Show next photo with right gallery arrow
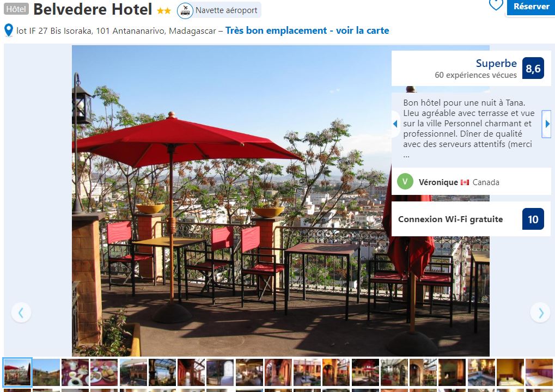The image size is (555, 392). coord(540,313)
